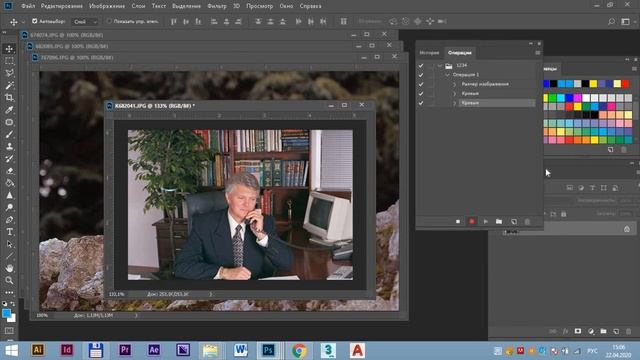
Task: Open the Actions panel flyout menu
Action: (x=538, y=53)
